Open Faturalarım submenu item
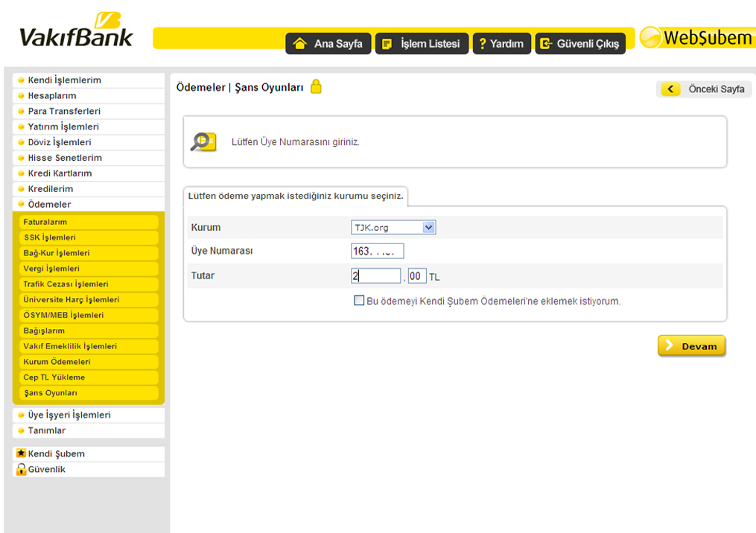Viewport: 756px width, 533px height. point(89,222)
